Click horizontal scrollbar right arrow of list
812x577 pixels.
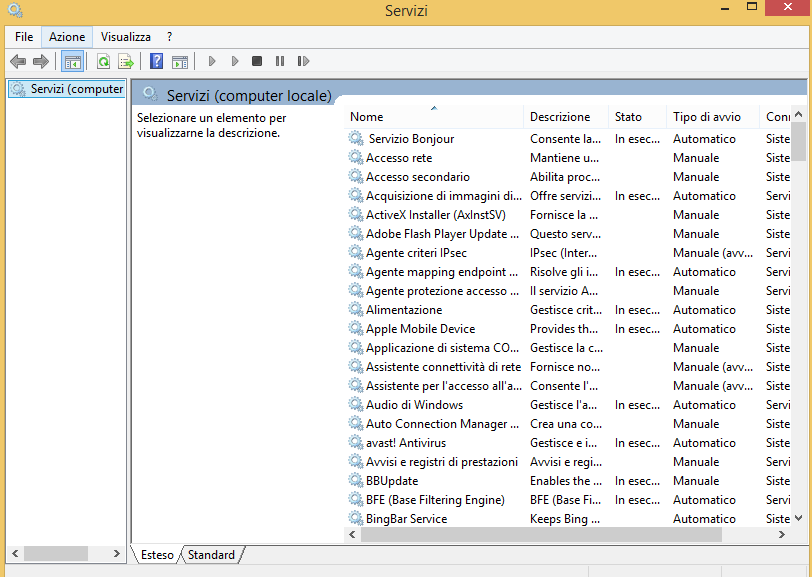(782, 535)
